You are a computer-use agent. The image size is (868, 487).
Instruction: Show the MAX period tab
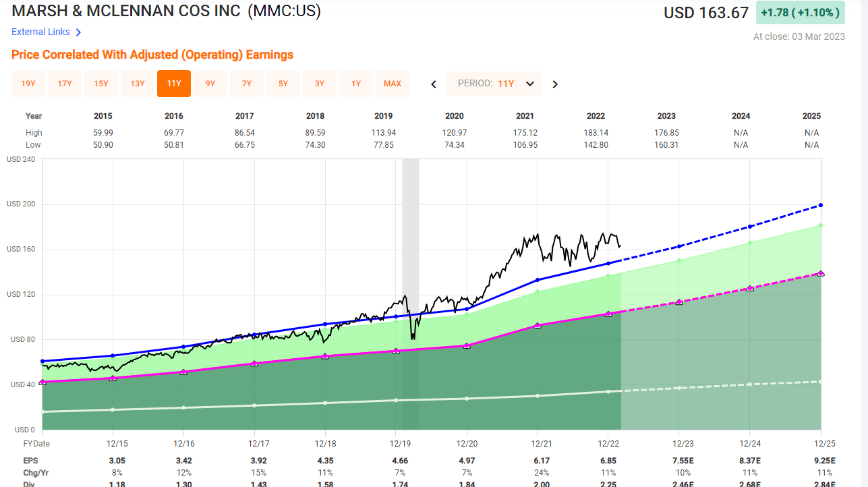click(x=393, y=84)
